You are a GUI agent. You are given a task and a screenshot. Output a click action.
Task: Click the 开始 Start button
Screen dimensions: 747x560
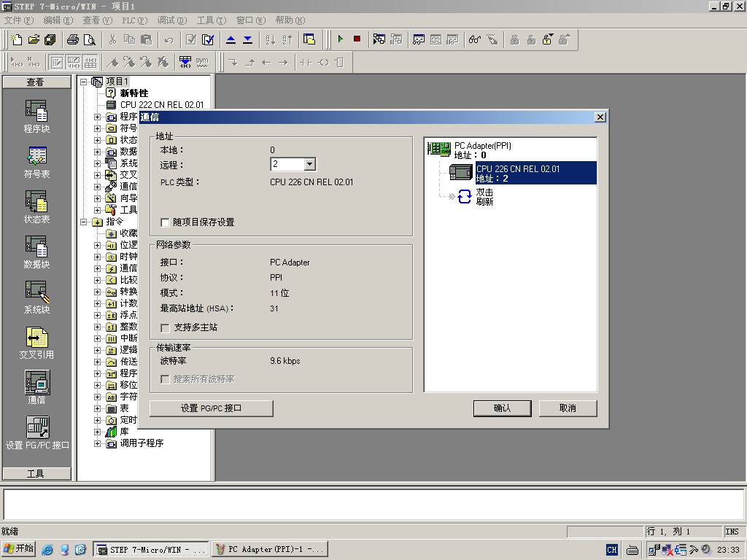[18, 549]
